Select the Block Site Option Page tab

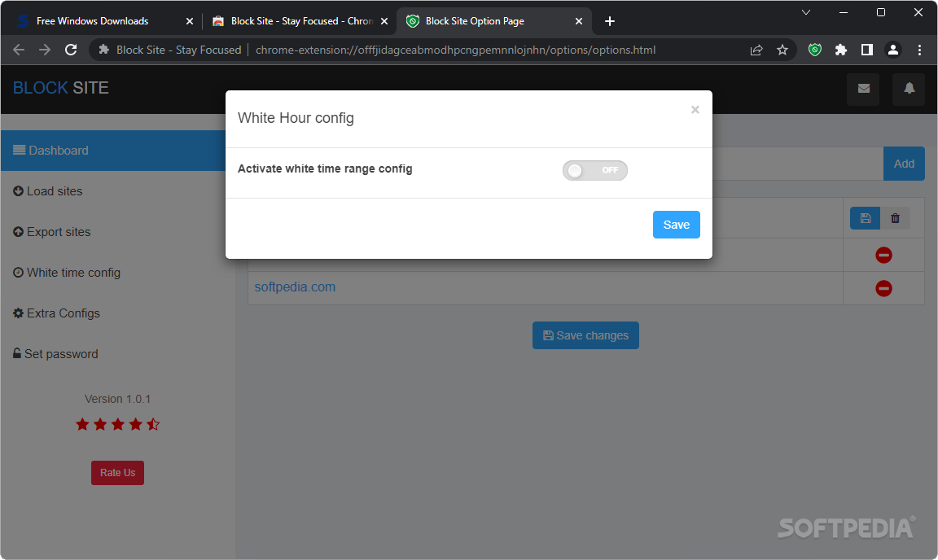coord(472,20)
